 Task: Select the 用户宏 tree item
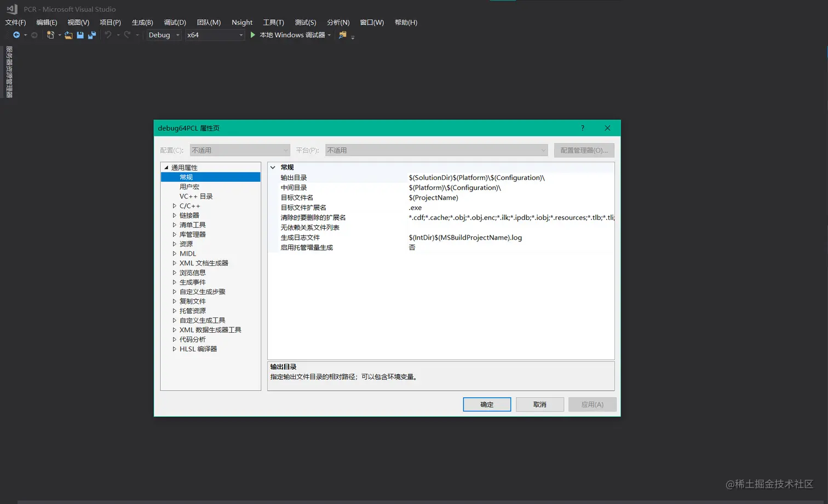(189, 187)
